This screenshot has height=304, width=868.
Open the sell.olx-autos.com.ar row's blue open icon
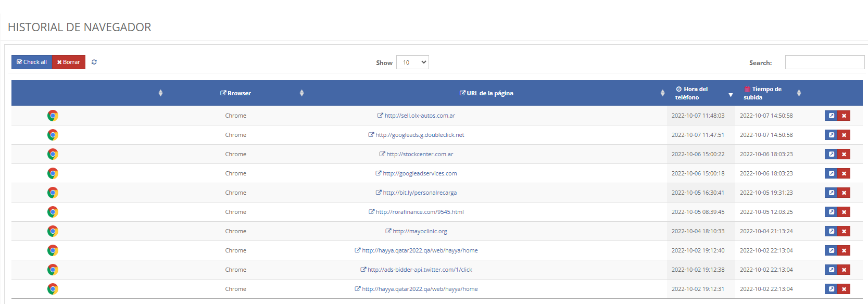[x=831, y=116]
